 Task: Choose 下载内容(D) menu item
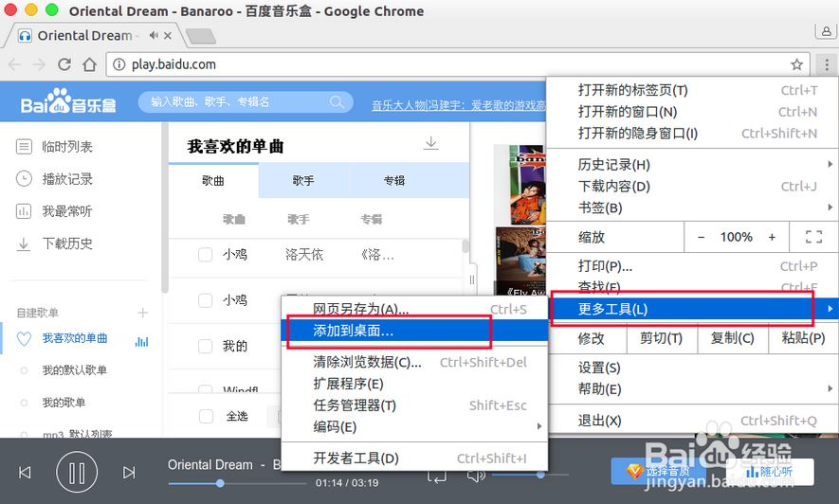coord(691,186)
